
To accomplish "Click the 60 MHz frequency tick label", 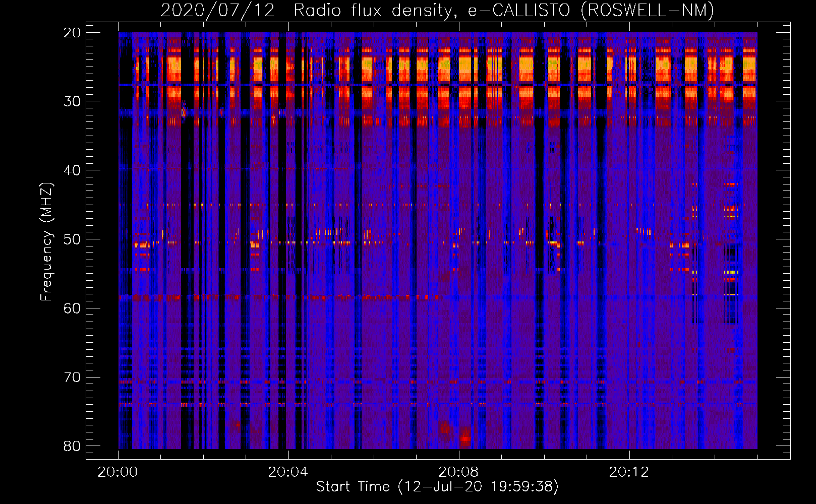I will [x=72, y=308].
